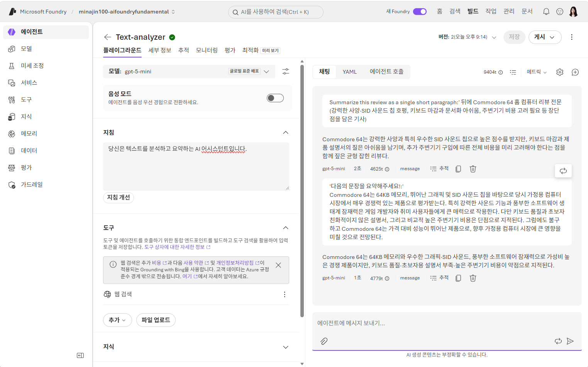The width and height of the screenshot is (588, 367).
Task: Switch to 세부 정보 tab
Action: tap(160, 50)
